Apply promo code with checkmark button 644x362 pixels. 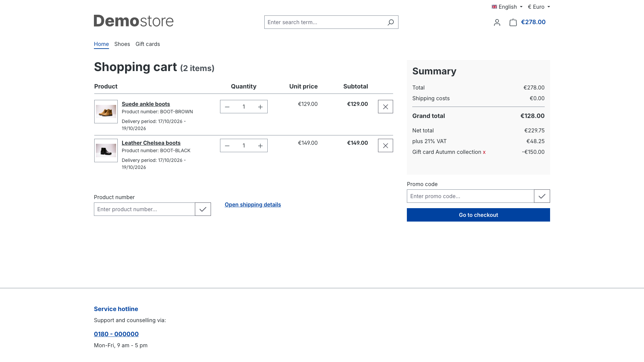coord(542,196)
